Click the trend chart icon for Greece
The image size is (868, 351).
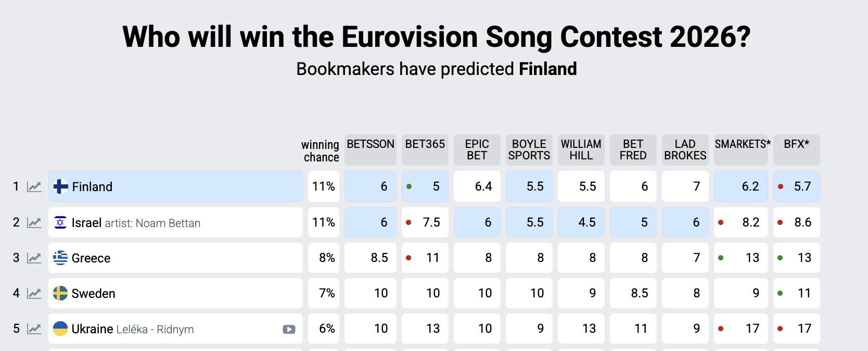pyautogui.click(x=34, y=258)
